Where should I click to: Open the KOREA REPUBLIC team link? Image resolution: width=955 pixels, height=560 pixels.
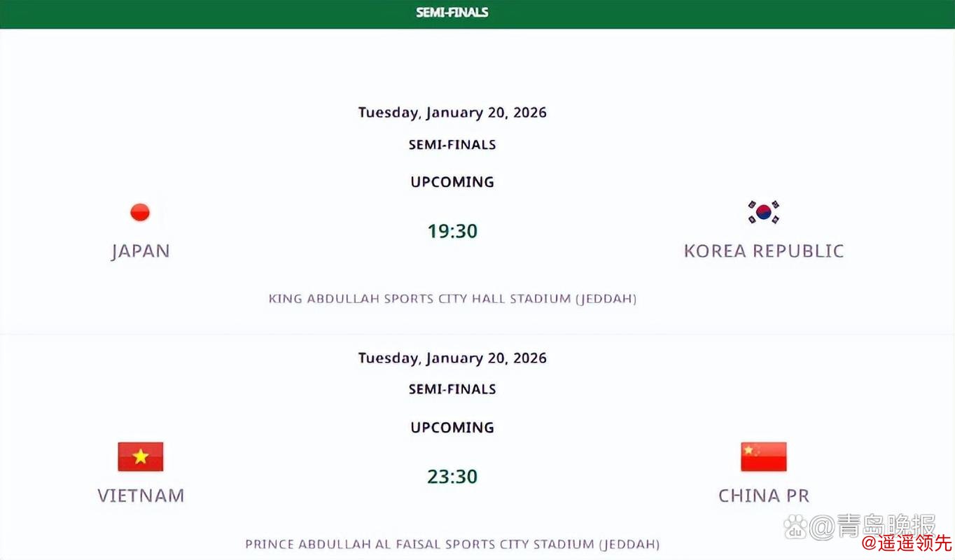(x=764, y=251)
